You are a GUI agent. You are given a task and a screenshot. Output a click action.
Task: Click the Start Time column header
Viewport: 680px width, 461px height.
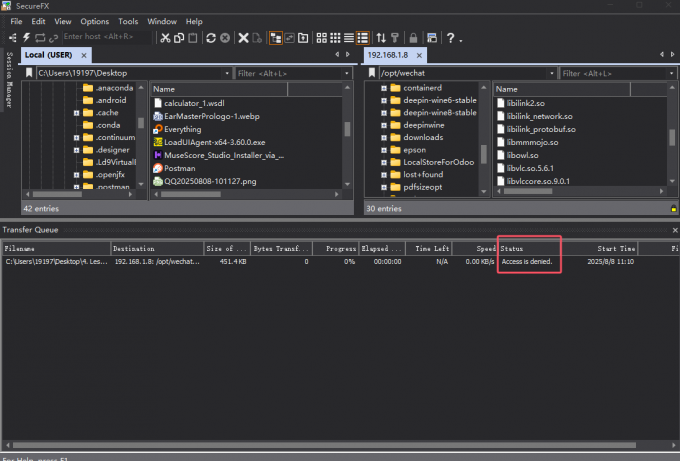pos(600,248)
